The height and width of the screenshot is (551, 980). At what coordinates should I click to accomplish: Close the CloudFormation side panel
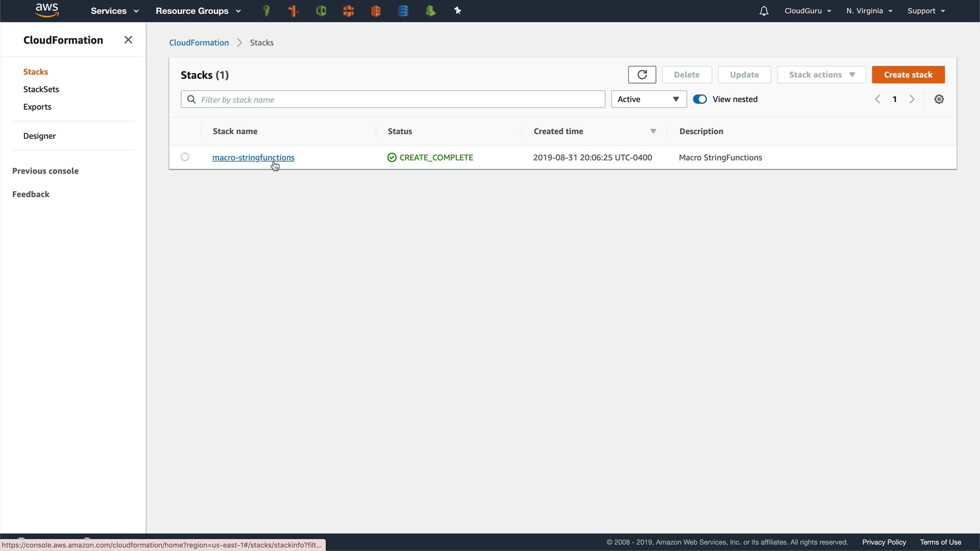[128, 40]
